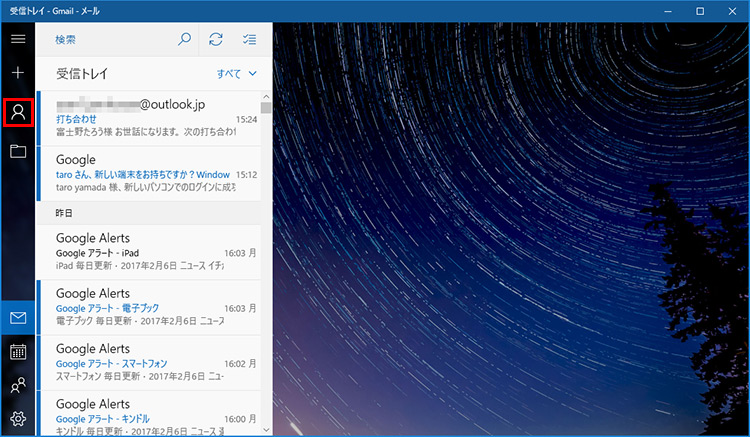Open the Google new device email
750x437 pixels.
pyautogui.click(x=147, y=173)
